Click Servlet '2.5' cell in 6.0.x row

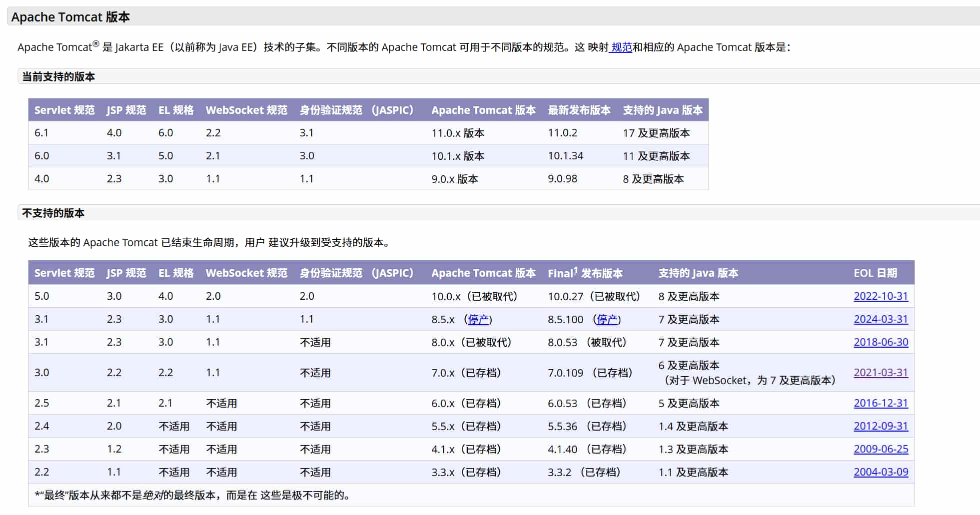click(x=41, y=403)
